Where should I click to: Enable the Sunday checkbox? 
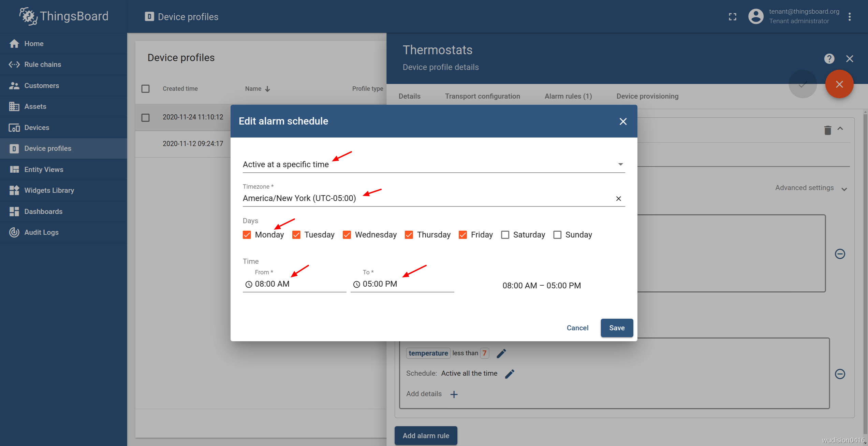coord(557,235)
